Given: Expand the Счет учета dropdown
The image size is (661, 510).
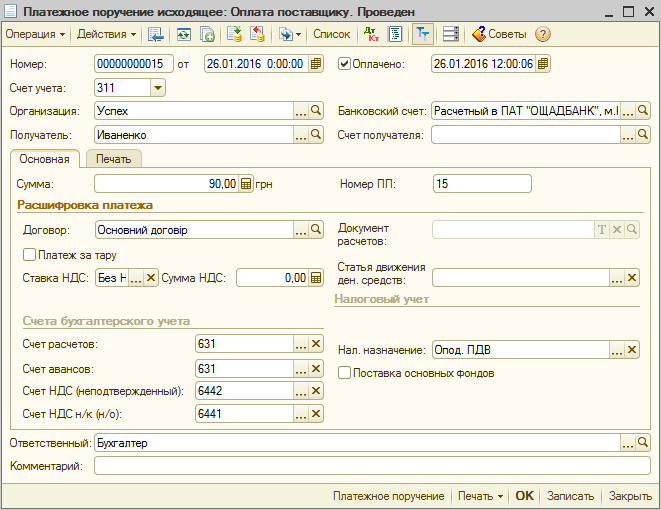Looking at the screenshot, I should pos(158,87).
